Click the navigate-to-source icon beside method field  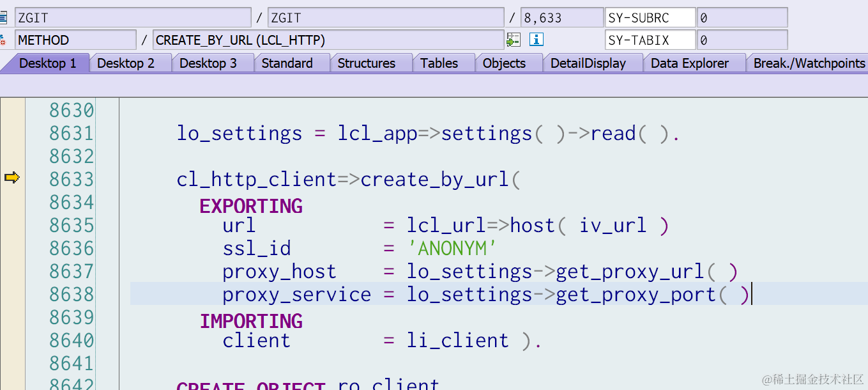(x=514, y=40)
